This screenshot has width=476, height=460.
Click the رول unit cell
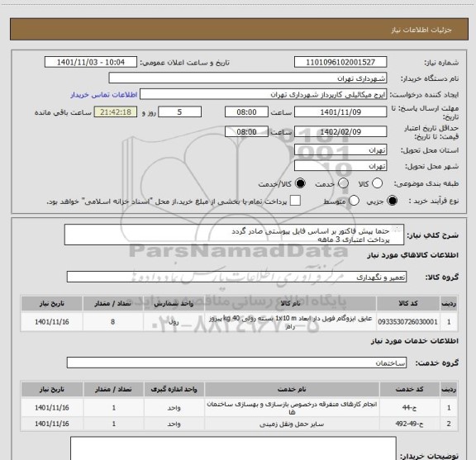click(x=174, y=322)
